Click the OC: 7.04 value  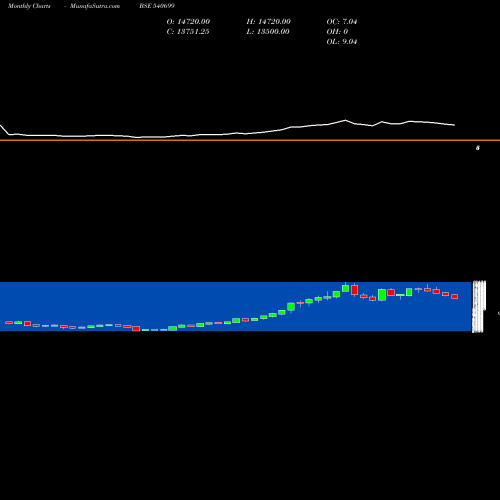pos(342,22)
